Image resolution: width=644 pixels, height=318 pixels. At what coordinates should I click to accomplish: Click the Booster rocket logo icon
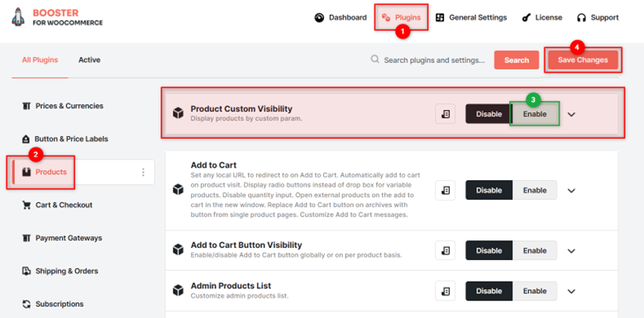18,17
